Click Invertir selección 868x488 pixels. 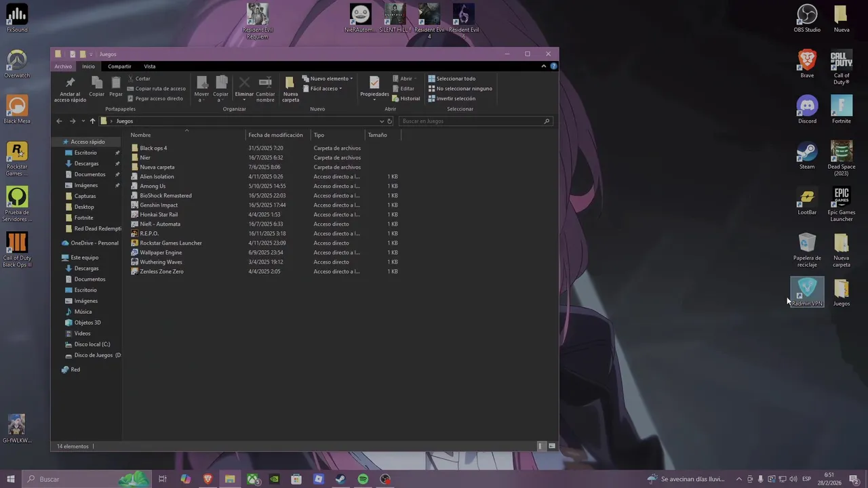(452, 98)
